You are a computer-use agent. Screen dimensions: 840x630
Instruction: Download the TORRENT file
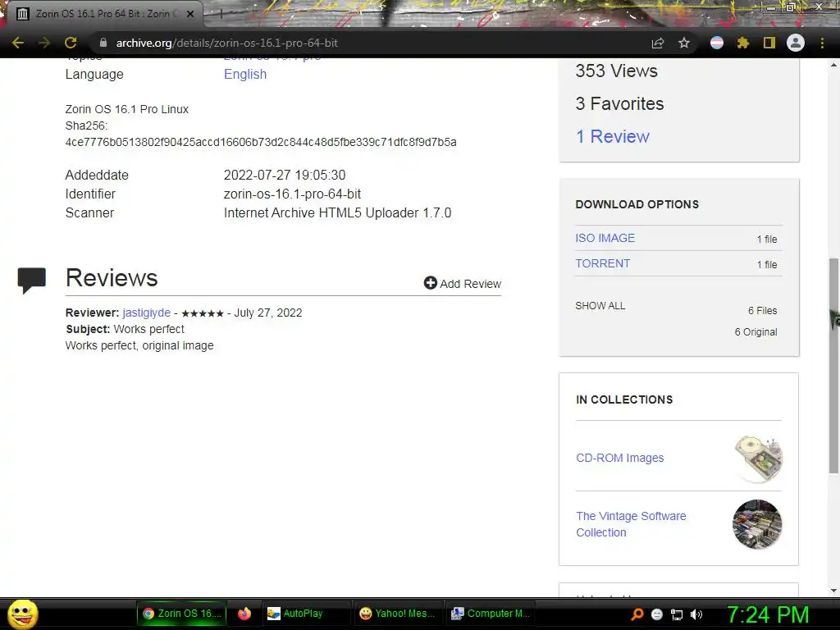point(603,263)
